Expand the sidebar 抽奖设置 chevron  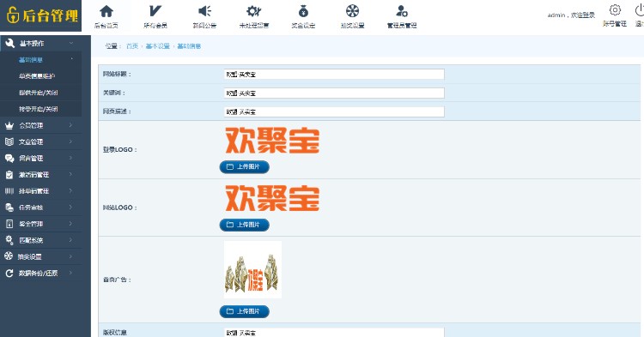70,256
